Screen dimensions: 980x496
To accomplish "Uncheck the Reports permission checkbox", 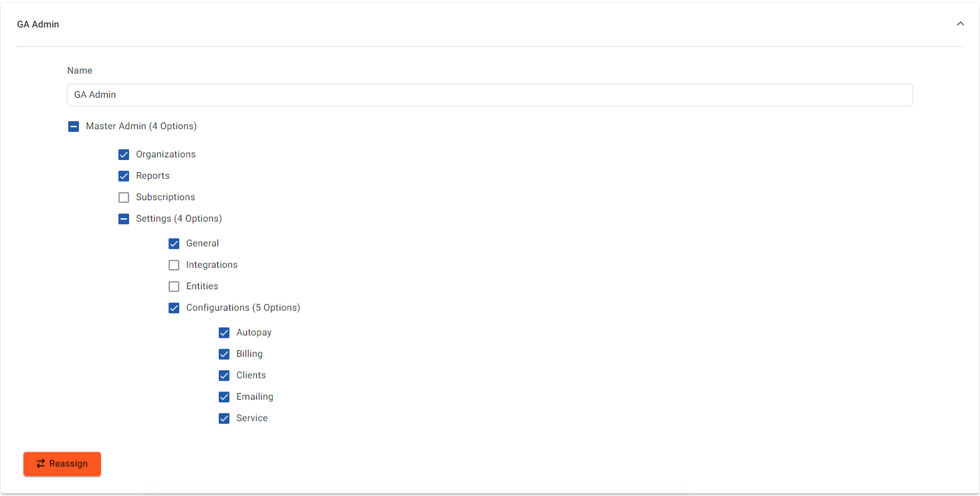I will click(124, 176).
